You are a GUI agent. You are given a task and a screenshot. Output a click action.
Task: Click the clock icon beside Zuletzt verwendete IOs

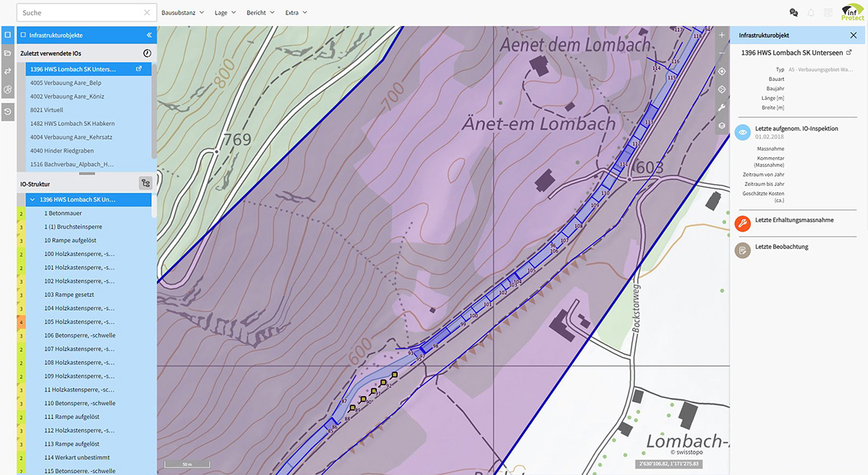[x=147, y=54]
